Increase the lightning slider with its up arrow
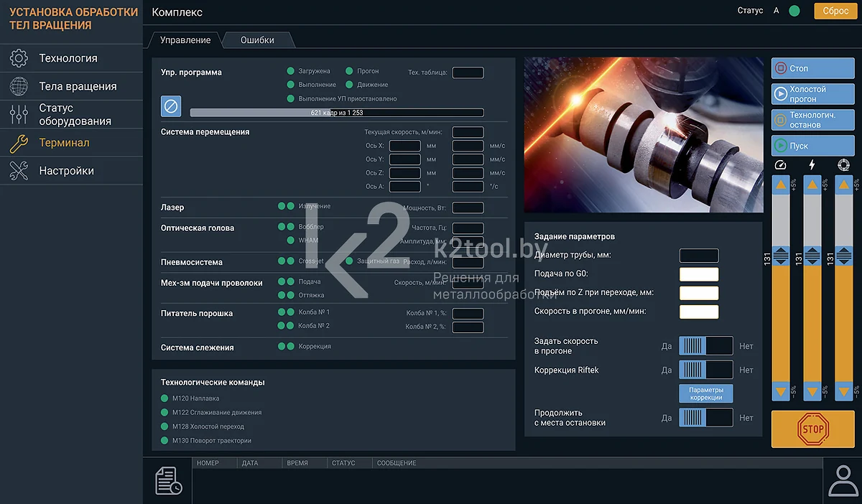This screenshot has width=862, height=504. [x=812, y=185]
